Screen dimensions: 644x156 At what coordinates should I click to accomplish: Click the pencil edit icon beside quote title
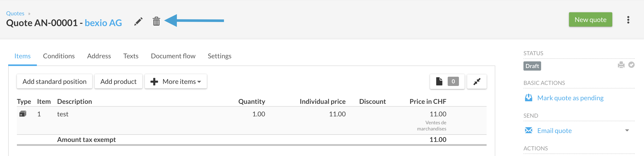138,21
